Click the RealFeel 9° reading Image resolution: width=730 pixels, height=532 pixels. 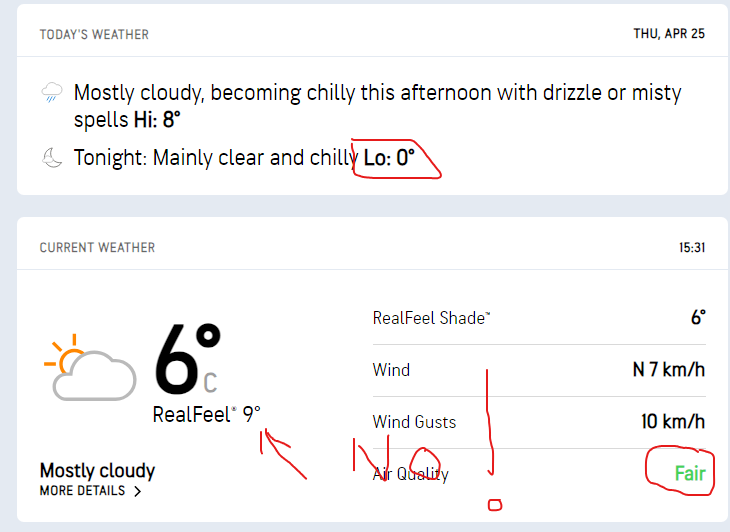(x=206, y=414)
